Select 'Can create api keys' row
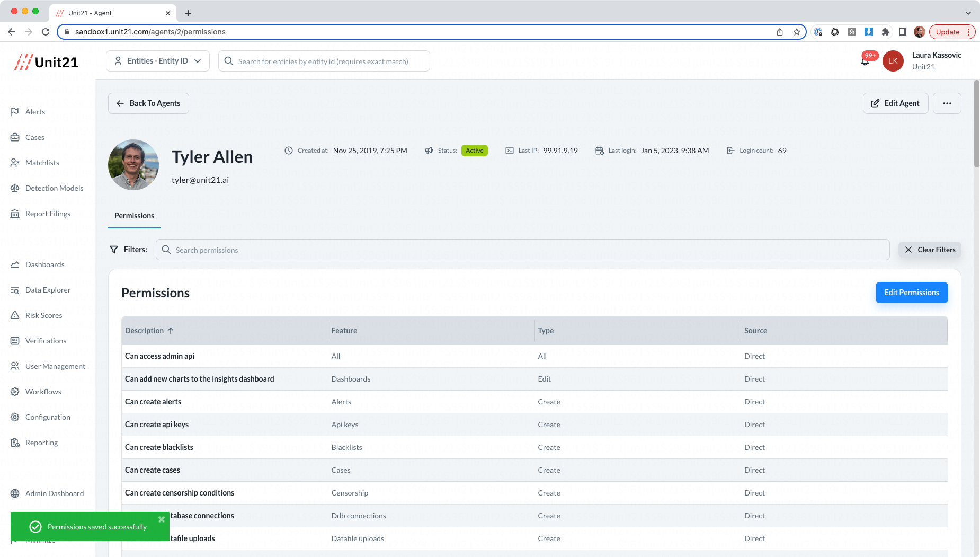The image size is (980, 557). (x=534, y=425)
